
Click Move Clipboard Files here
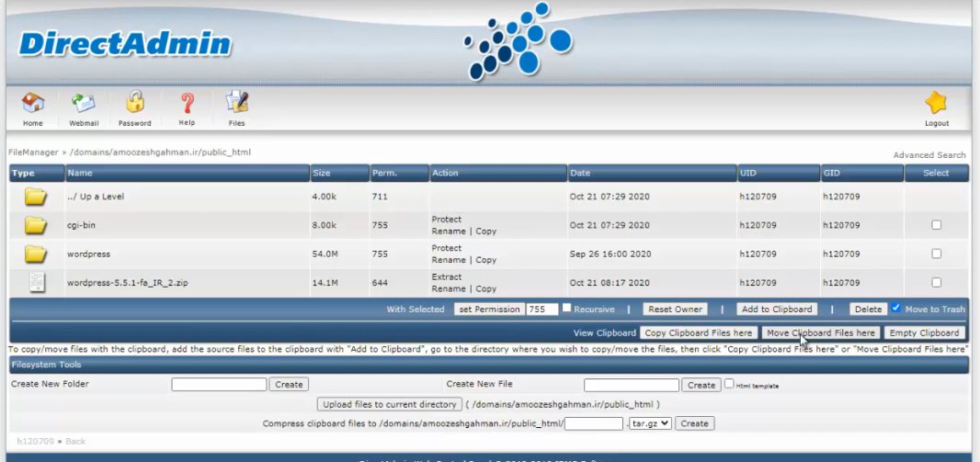click(821, 332)
